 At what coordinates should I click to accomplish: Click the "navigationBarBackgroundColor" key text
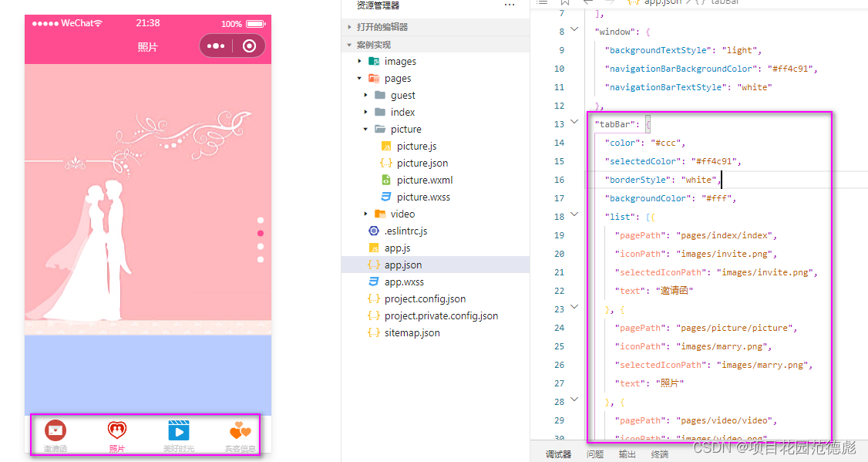(x=681, y=69)
